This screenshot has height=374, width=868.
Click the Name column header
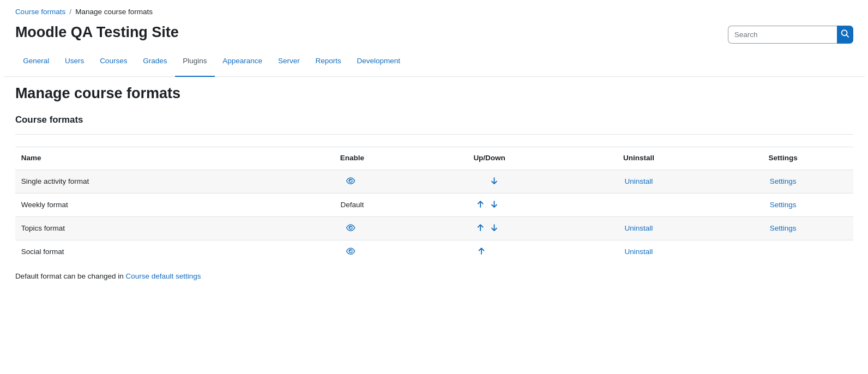tap(31, 158)
